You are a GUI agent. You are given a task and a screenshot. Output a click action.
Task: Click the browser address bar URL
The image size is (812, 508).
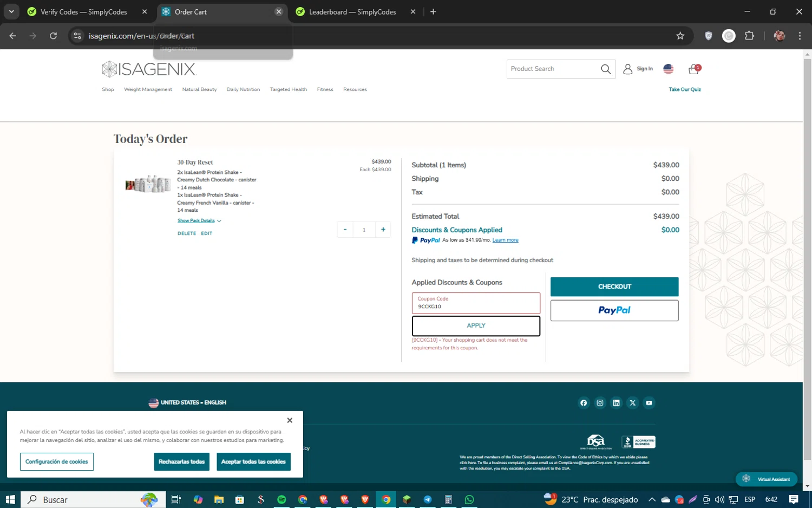142,36
